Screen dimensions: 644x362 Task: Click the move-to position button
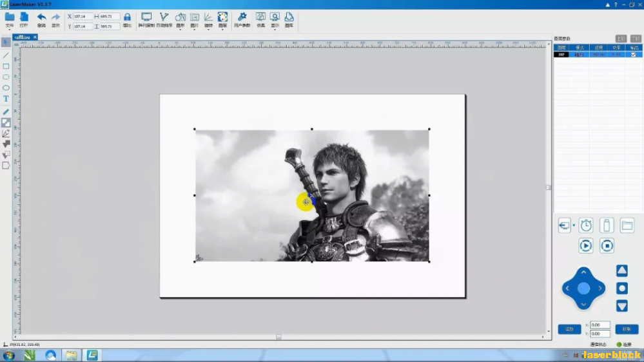[x=627, y=329]
